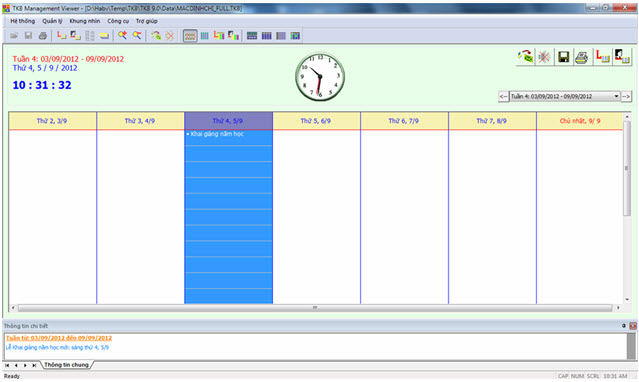This screenshot has height=382, width=639.
Task: Click red L with colored bars icon
Action: [x=219, y=36]
